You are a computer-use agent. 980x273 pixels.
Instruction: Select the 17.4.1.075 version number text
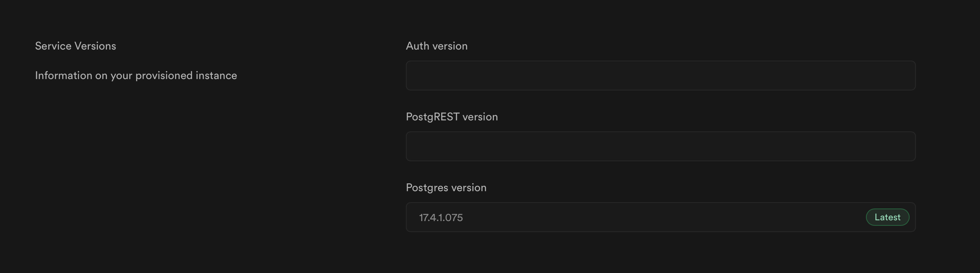[440, 218]
